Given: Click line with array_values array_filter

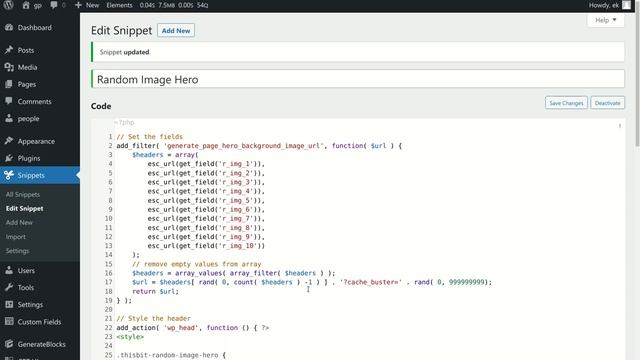Looking at the screenshot, I should [x=233, y=273].
